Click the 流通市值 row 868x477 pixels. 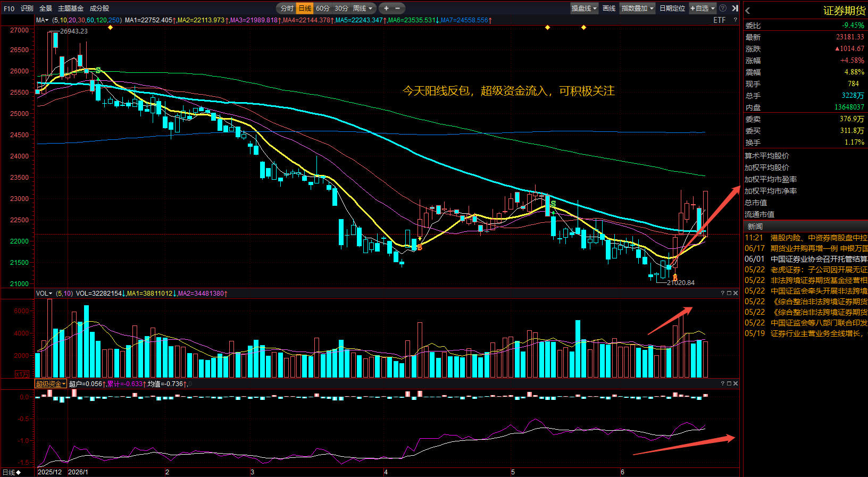(x=806, y=214)
